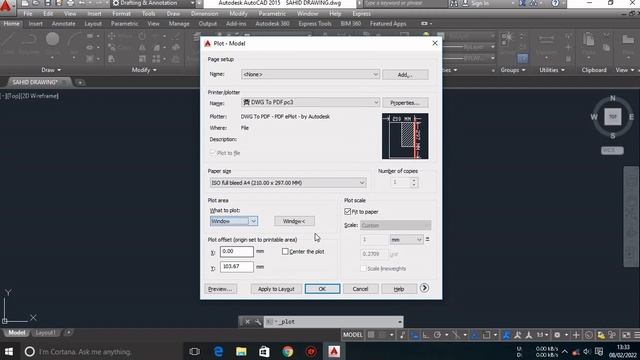The image size is (640, 360).
Task: Open the Printer/plotter Name dropdown
Action: click(x=310, y=102)
